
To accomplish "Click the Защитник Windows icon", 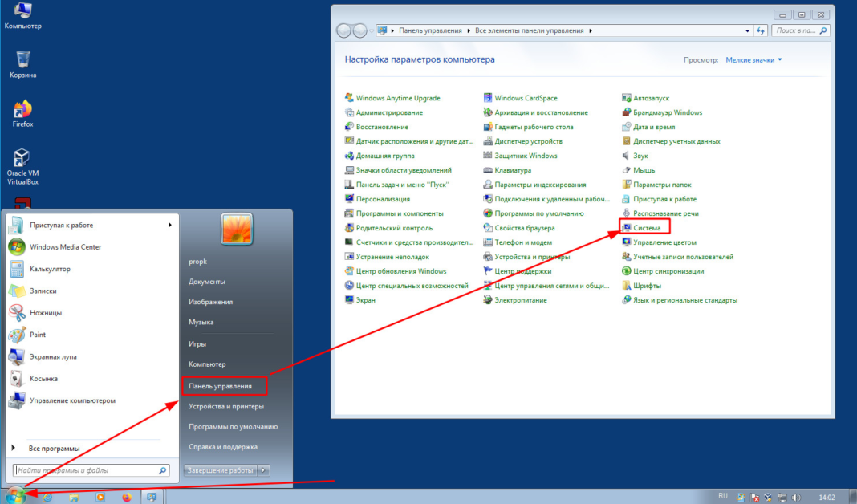I will coord(488,156).
